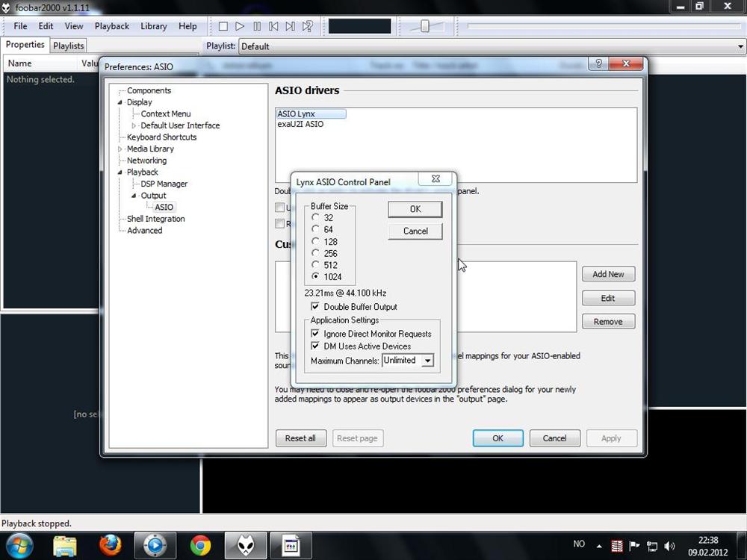
Task: Click Add New channel mapping button
Action: coord(608,274)
